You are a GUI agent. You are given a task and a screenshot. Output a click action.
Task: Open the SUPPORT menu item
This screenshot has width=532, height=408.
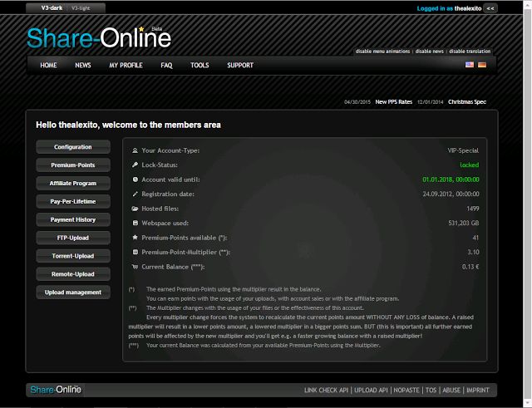(240, 65)
